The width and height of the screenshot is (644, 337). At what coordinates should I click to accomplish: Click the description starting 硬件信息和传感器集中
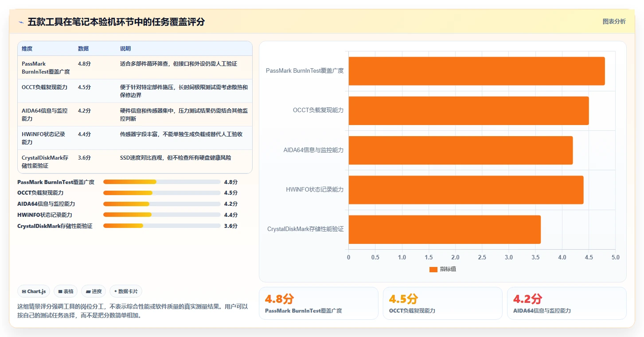[x=184, y=115]
